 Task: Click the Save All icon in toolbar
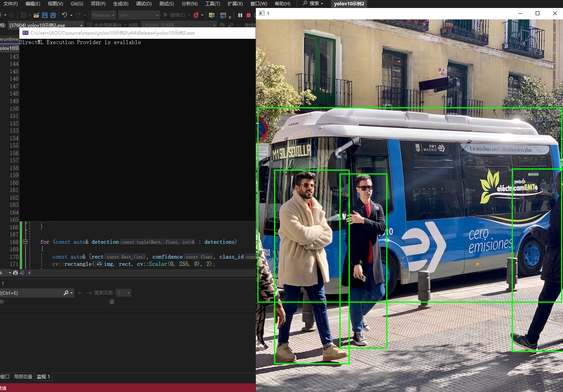point(53,15)
